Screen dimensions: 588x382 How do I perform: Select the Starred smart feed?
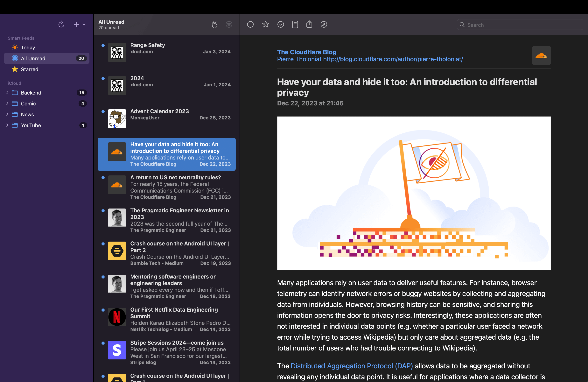pos(47,69)
